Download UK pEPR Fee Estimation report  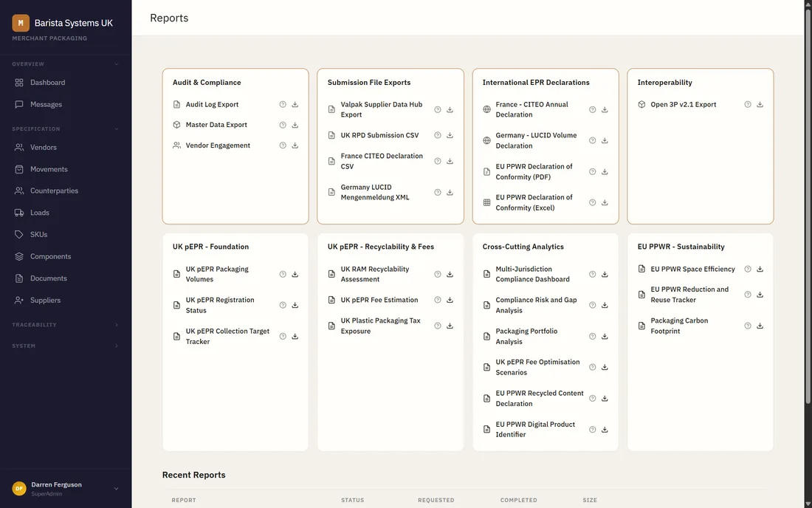[450, 300]
